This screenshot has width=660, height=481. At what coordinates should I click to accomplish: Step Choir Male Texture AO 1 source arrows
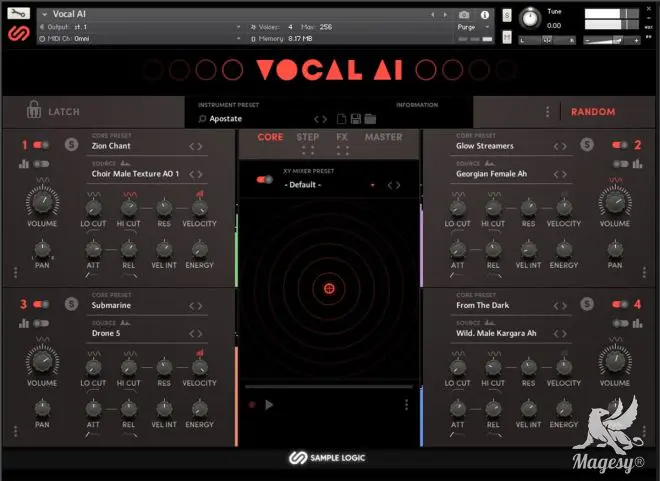click(195, 174)
